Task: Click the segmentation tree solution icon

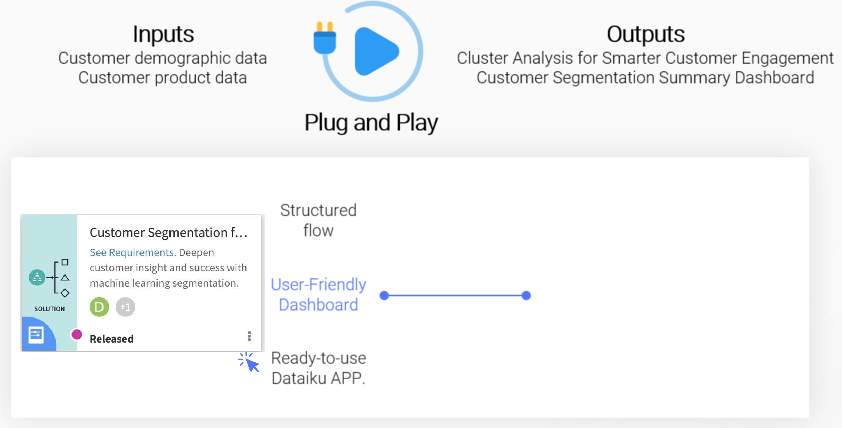Action: pyautogui.click(x=49, y=278)
